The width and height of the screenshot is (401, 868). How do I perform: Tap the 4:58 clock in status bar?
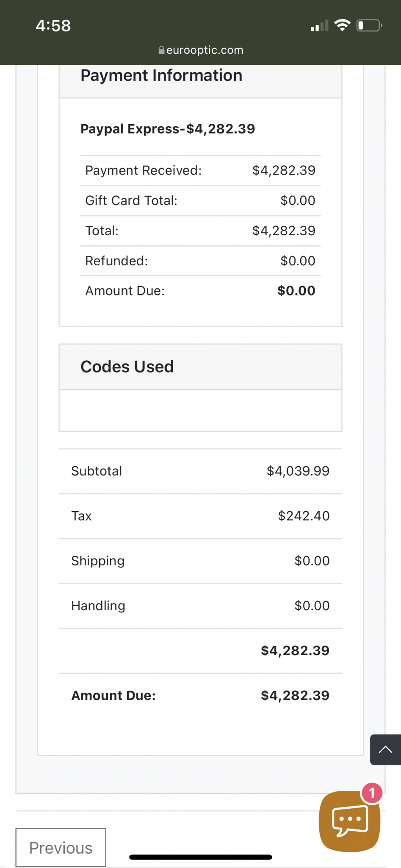click(x=53, y=25)
